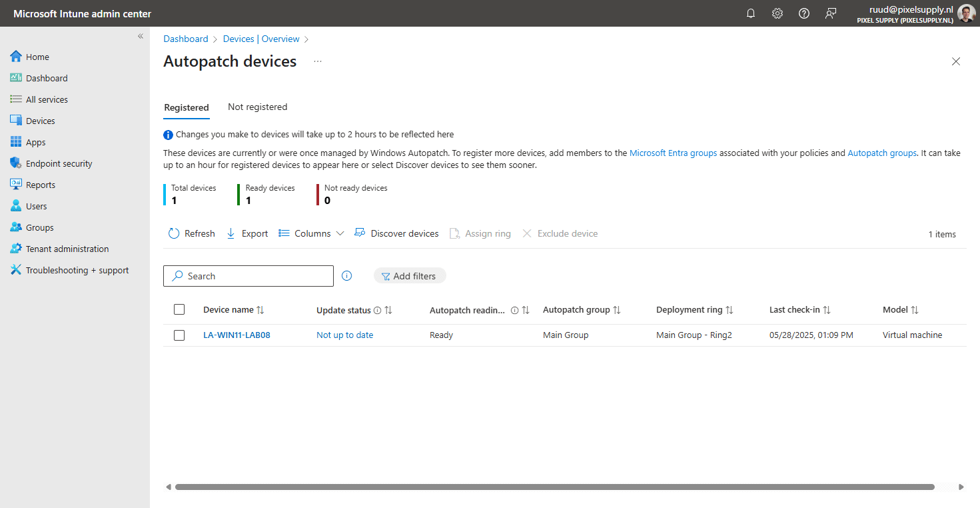Click the Not ready devices count

[327, 200]
